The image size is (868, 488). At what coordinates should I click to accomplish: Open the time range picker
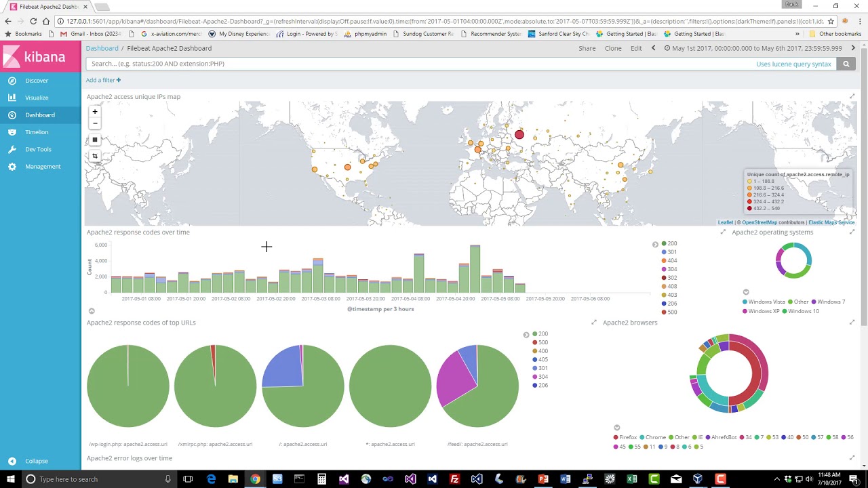[753, 48]
